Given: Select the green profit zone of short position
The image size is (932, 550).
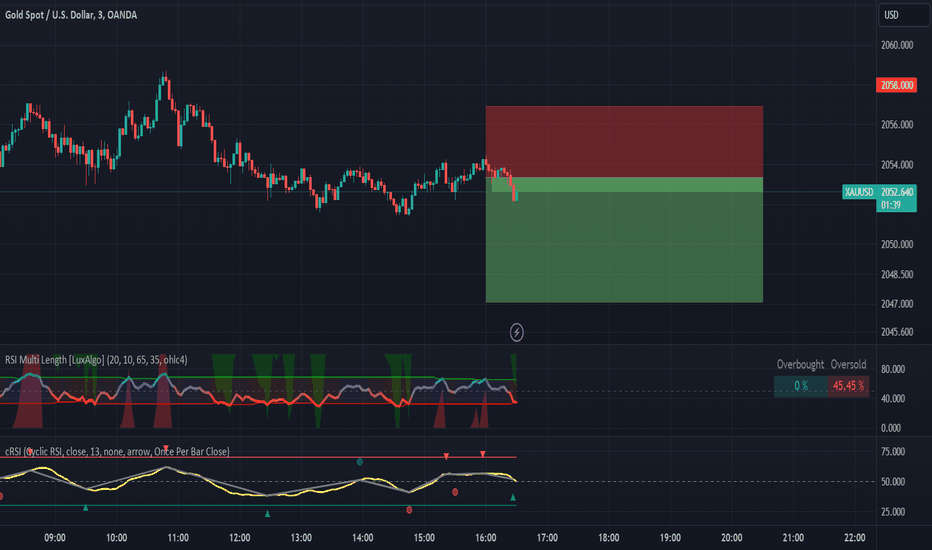Looking at the screenshot, I should (x=624, y=240).
